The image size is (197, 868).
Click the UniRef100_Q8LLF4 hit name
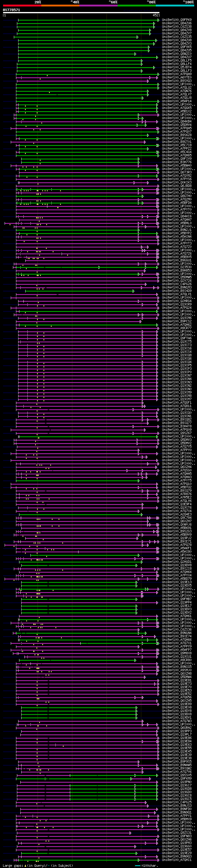[x=177, y=64]
